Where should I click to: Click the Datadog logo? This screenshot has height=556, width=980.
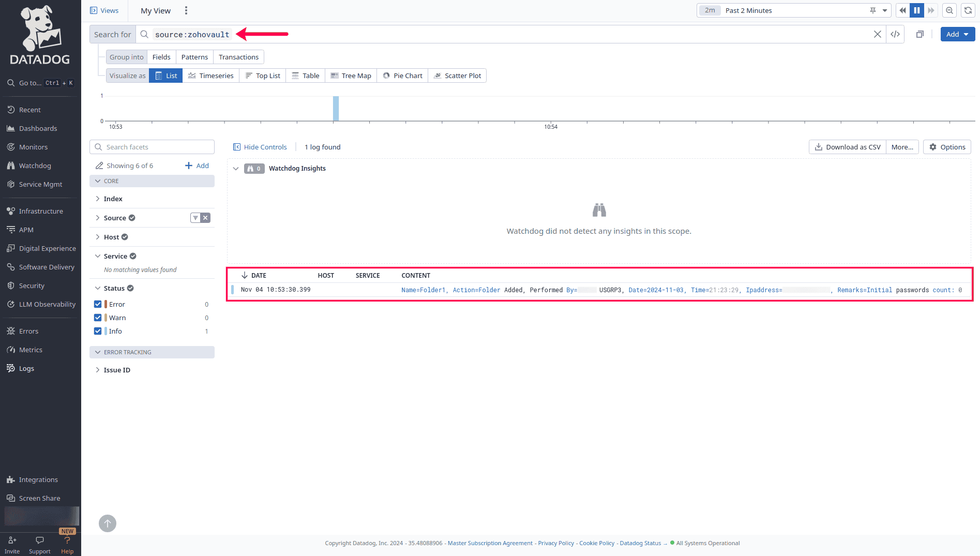point(40,35)
